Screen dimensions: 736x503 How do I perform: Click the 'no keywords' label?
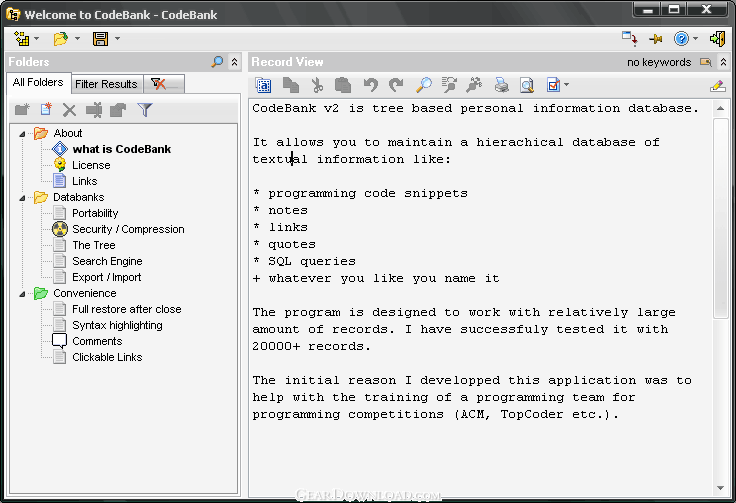(659, 62)
